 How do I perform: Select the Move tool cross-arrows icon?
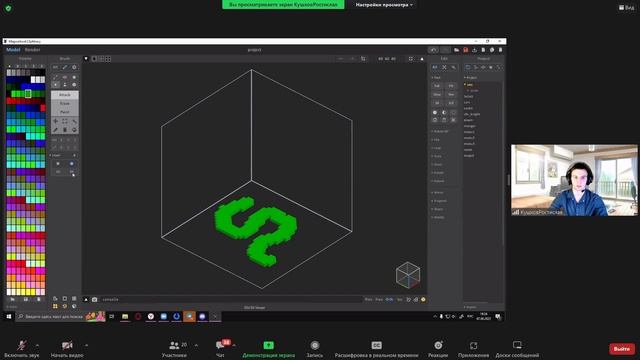click(x=56, y=121)
